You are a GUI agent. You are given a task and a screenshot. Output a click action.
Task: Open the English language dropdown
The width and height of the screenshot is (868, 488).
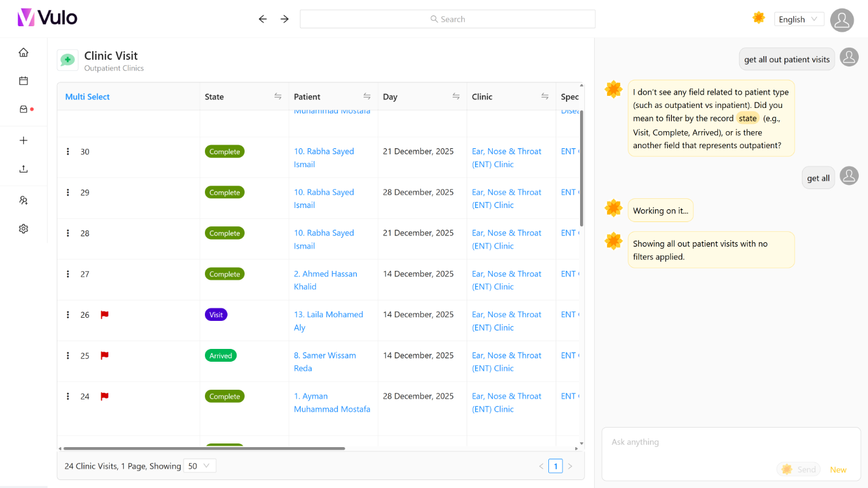pos(798,19)
